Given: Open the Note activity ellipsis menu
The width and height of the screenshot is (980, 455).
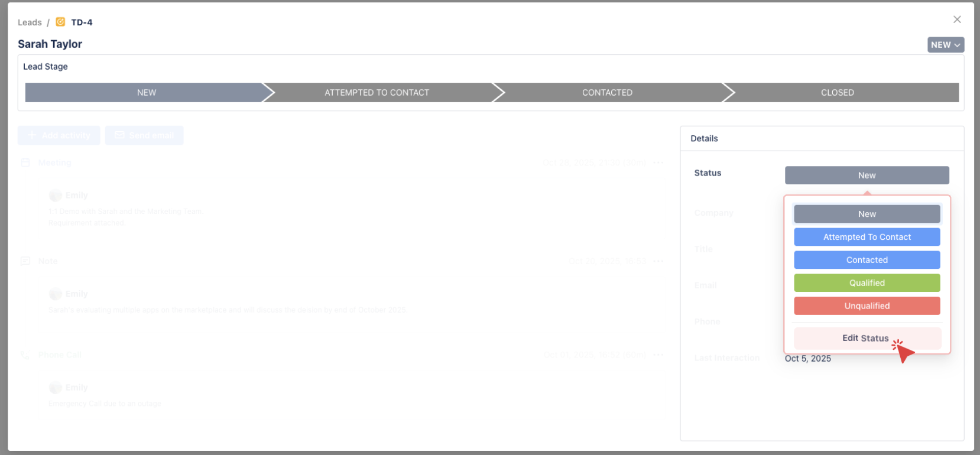Looking at the screenshot, I should 658,261.
